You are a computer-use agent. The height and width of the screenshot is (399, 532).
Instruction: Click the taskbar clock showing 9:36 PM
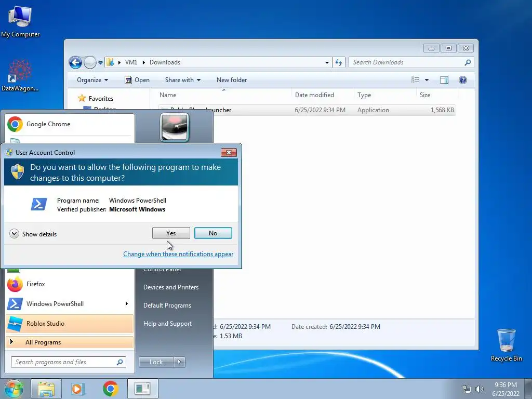[x=506, y=389]
